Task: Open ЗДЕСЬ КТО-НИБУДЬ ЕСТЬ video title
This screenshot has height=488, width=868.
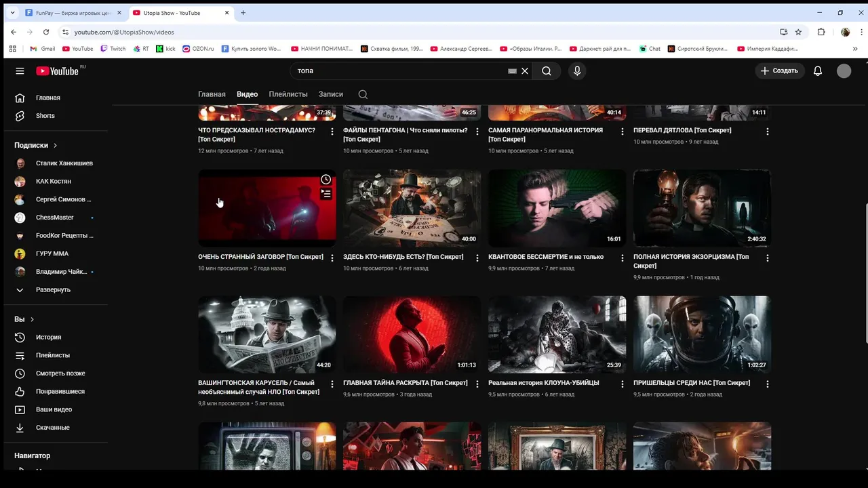Action: (x=403, y=257)
